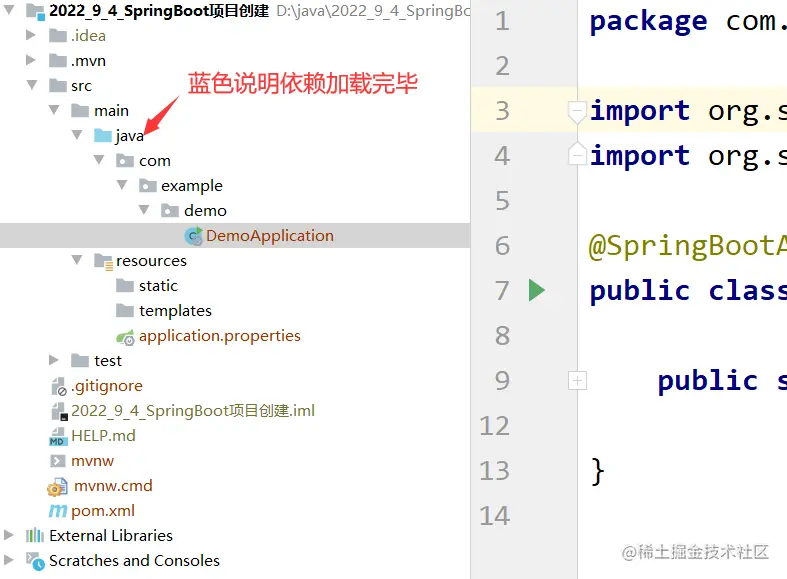This screenshot has width=787, height=579.
Task: Click the mvnw.cmd file icon
Action: click(x=57, y=486)
